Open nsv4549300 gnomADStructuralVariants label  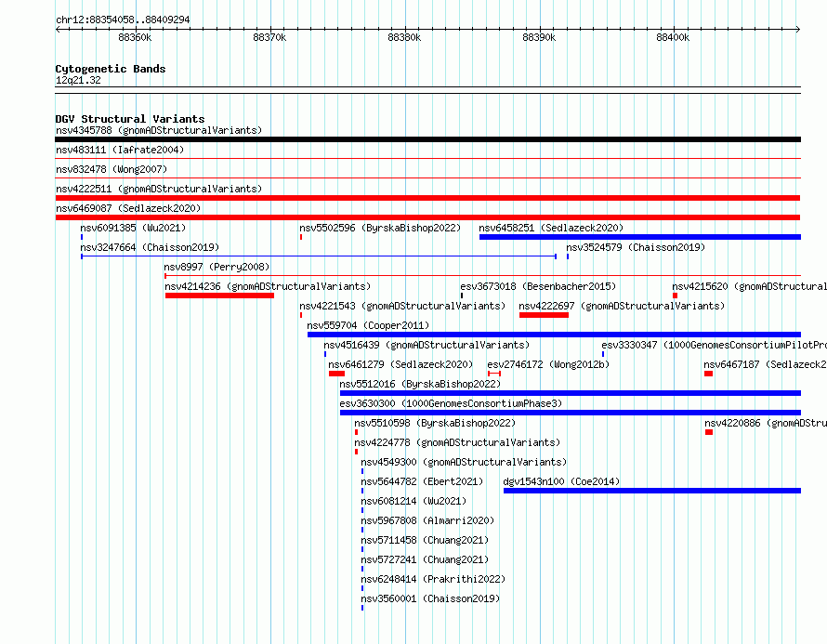(x=464, y=462)
